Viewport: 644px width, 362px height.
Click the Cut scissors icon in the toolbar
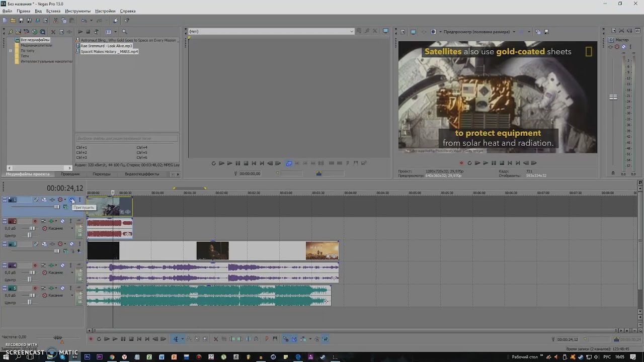(55, 21)
